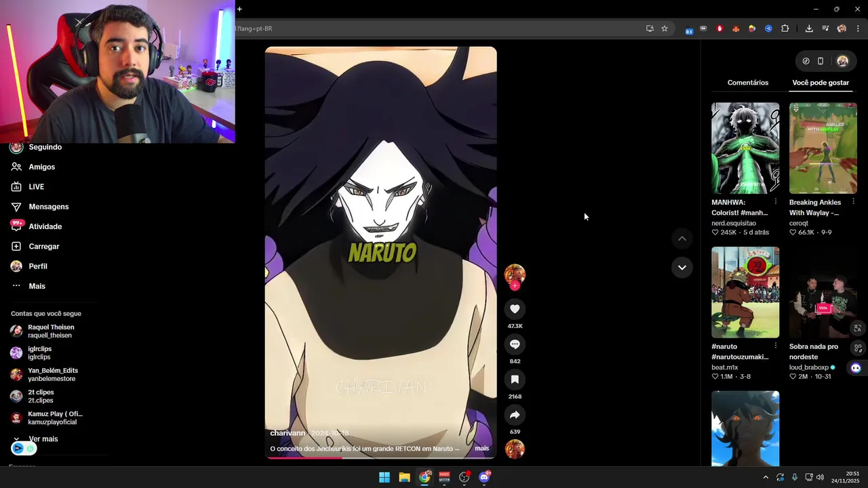Open the Chrome three-dot menu
The image size is (868, 488).
[858, 28]
